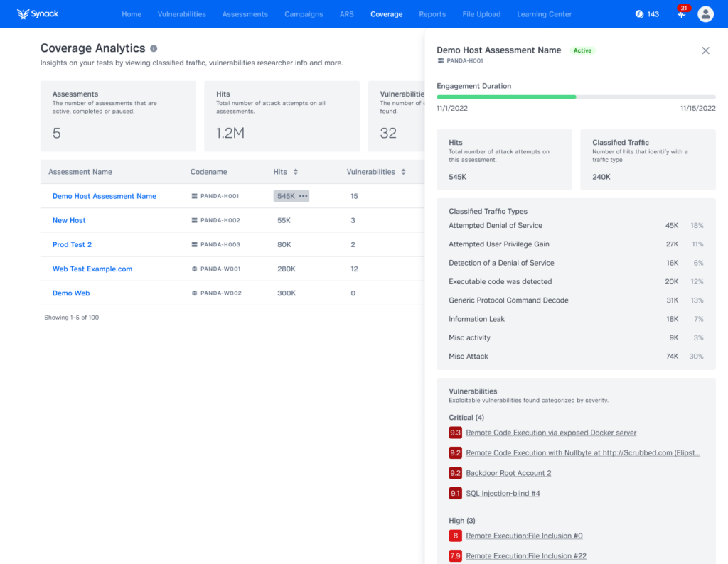Click the 143 credits gauge icon
The width and height of the screenshot is (728, 564).
(639, 14)
